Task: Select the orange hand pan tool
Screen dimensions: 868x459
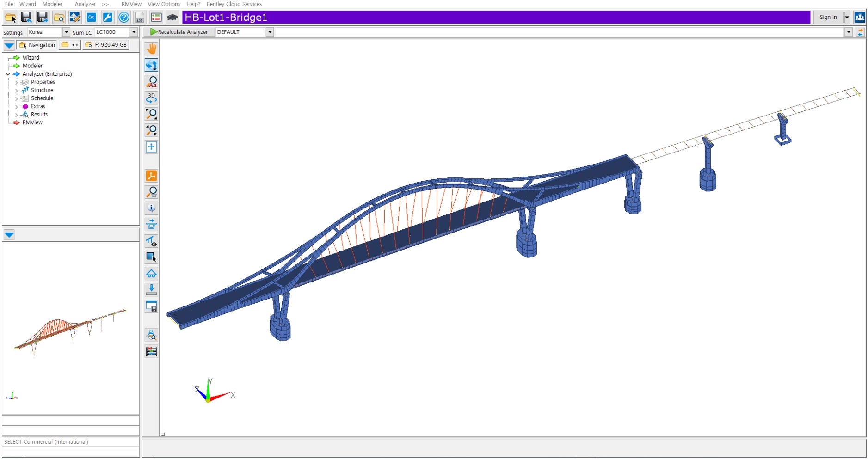Action: click(151, 49)
